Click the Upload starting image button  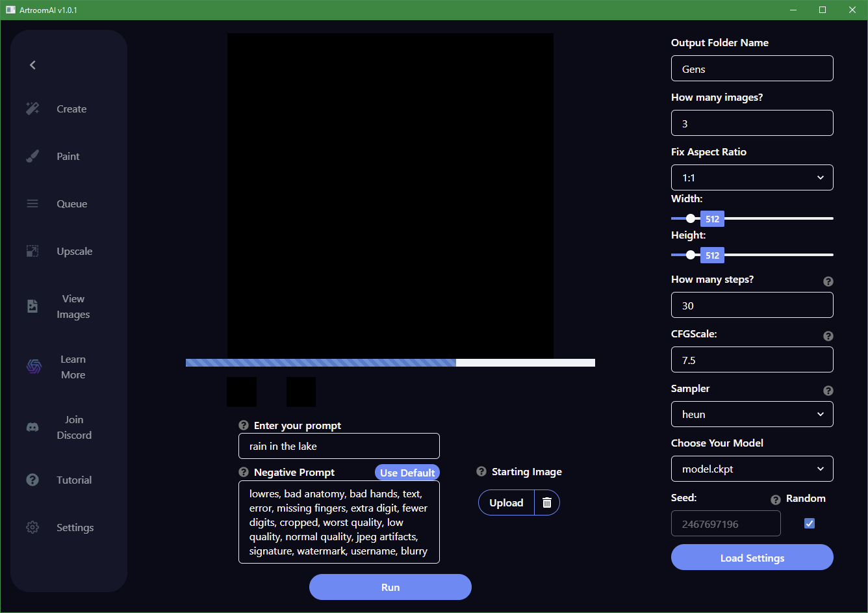coord(505,502)
